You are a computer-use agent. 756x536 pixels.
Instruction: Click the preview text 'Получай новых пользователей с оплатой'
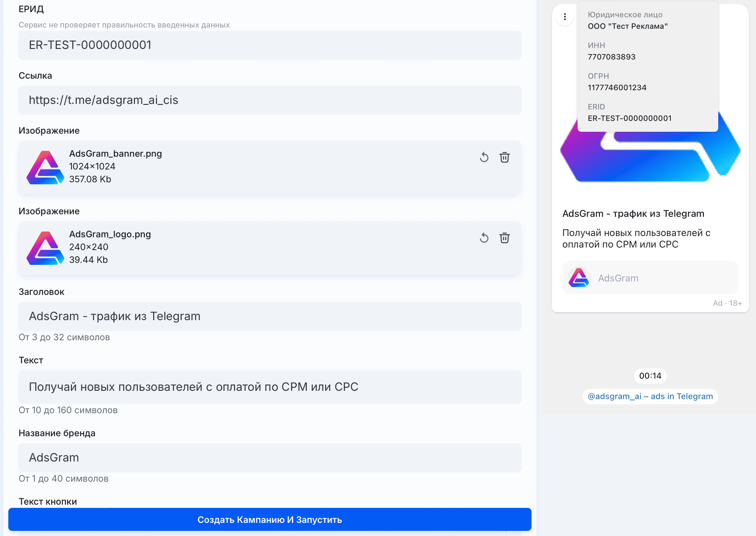[636, 238]
